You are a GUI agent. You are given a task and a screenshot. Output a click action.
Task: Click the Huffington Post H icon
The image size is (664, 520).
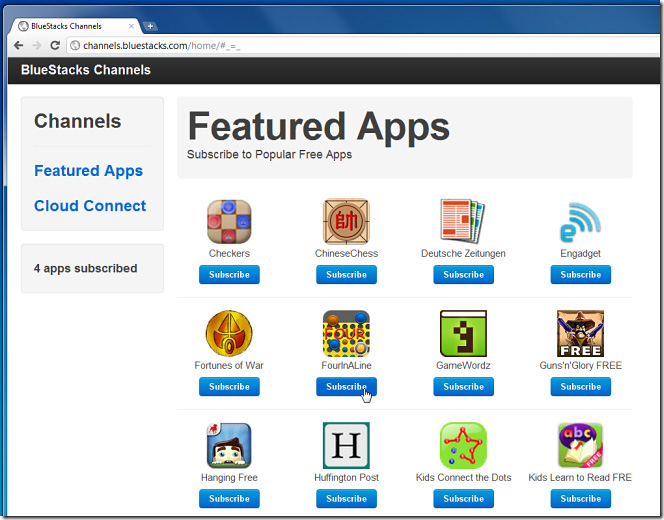(x=346, y=445)
